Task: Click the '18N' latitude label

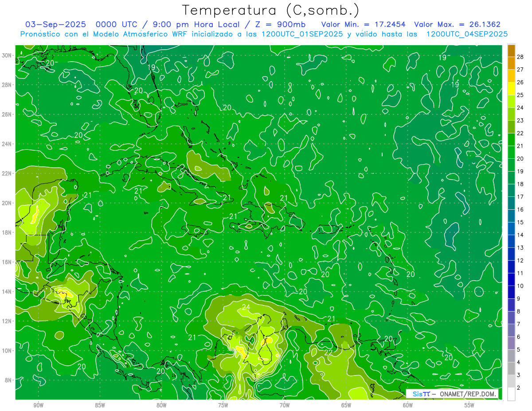Action: [8, 232]
